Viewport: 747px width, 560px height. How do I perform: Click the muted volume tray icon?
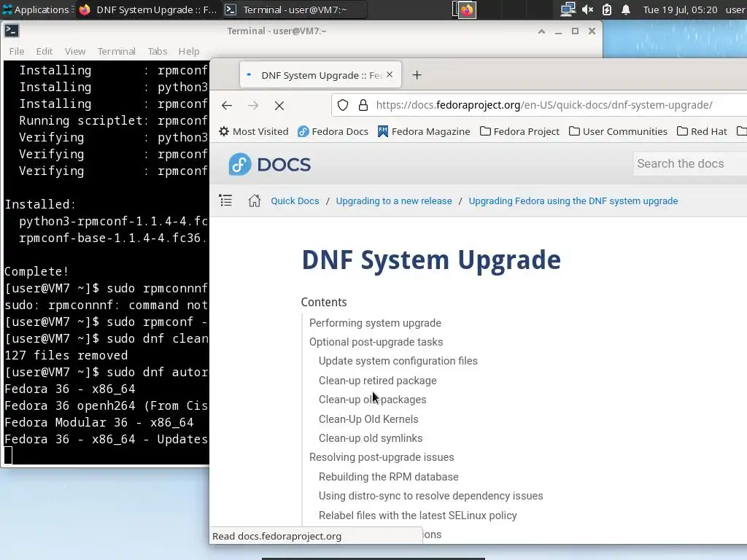pos(588,9)
